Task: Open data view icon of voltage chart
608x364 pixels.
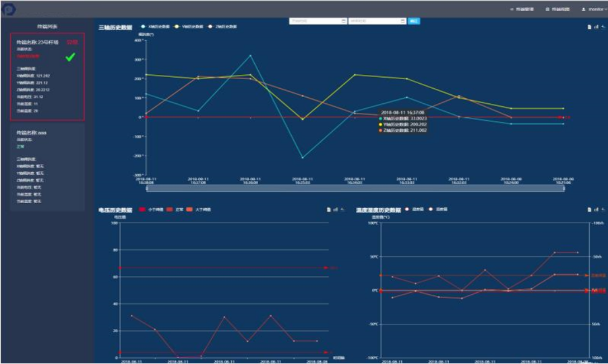Action: click(x=328, y=210)
